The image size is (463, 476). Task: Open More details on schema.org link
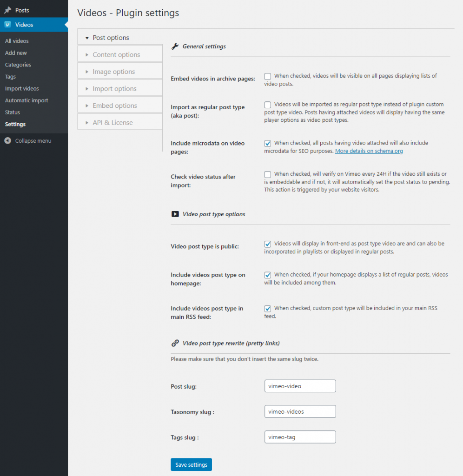pos(369,151)
